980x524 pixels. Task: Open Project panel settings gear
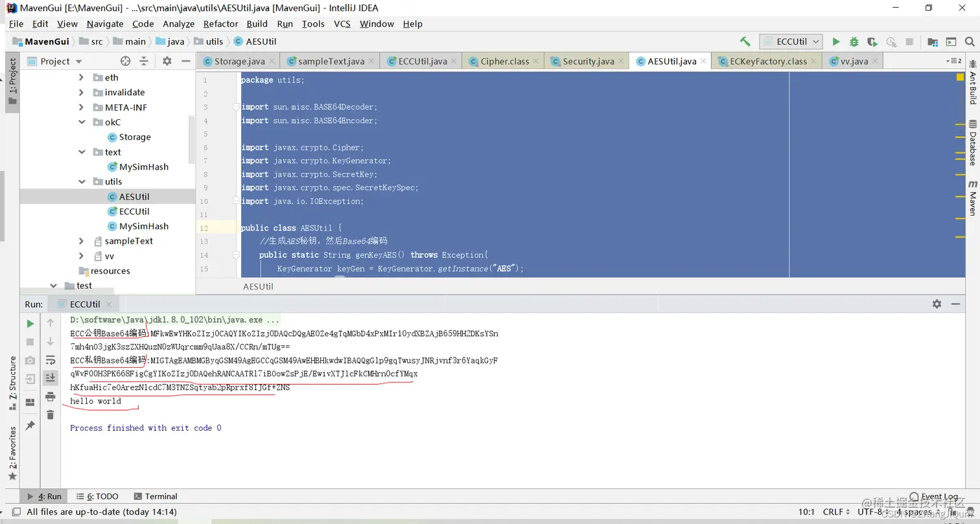tap(167, 61)
